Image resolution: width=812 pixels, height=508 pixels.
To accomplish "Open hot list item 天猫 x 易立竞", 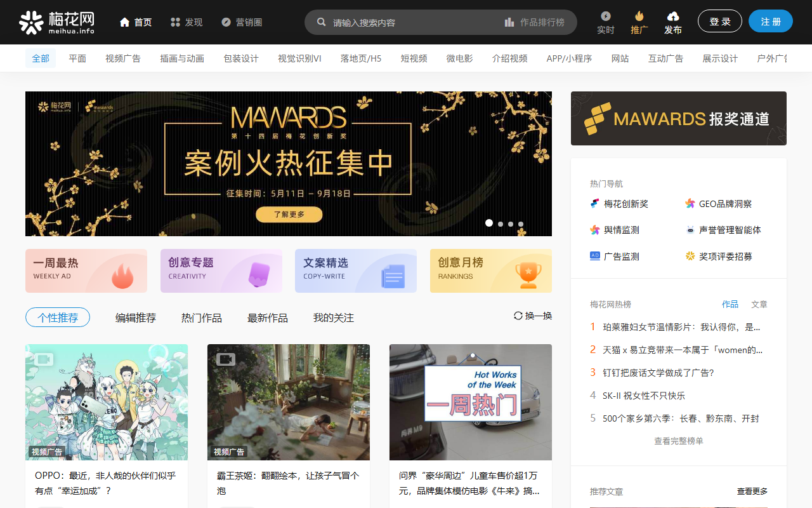I will pyautogui.click(x=683, y=350).
